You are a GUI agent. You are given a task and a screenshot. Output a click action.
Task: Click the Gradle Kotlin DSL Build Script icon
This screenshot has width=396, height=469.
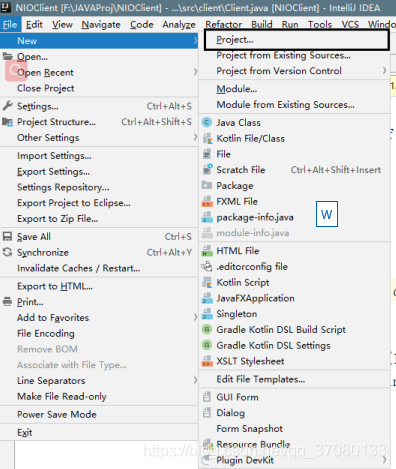coord(207,329)
